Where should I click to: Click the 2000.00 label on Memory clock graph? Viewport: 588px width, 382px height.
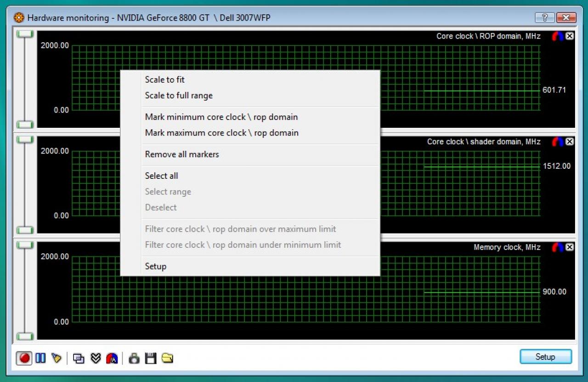pos(55,257)
